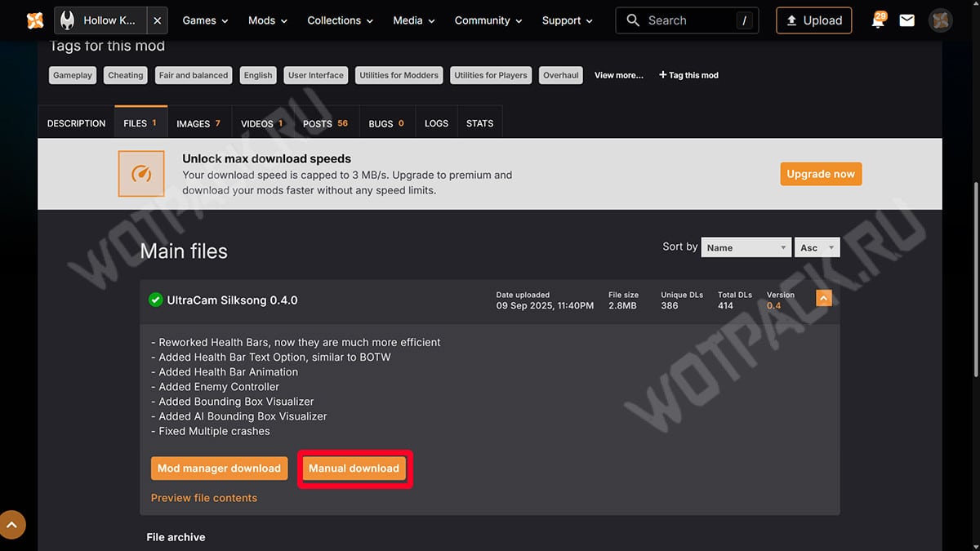Click 'Unlock max download speeds' heading
The width and height of the screenshot is (980, 551).
[267, 159]
